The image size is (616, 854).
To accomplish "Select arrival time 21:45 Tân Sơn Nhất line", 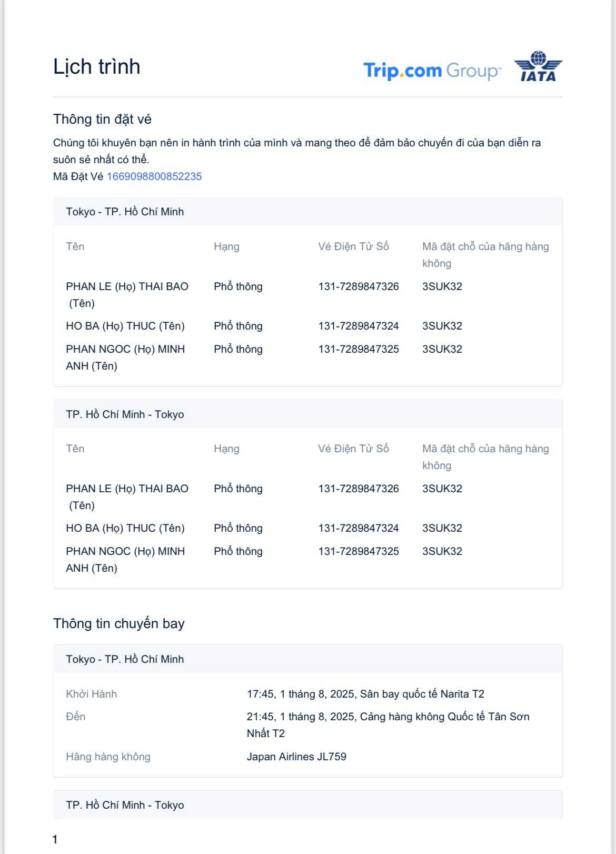I will coord(388,717).
